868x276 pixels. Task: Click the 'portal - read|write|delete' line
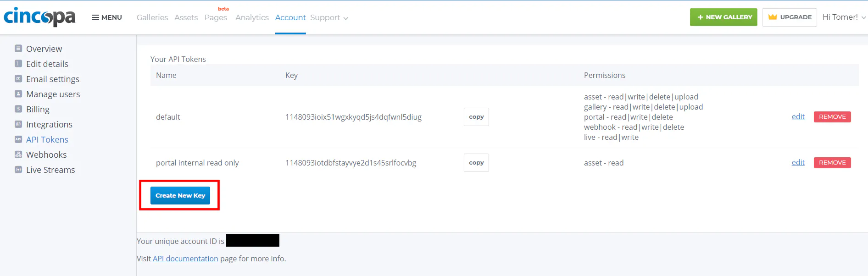pos(629,117)
